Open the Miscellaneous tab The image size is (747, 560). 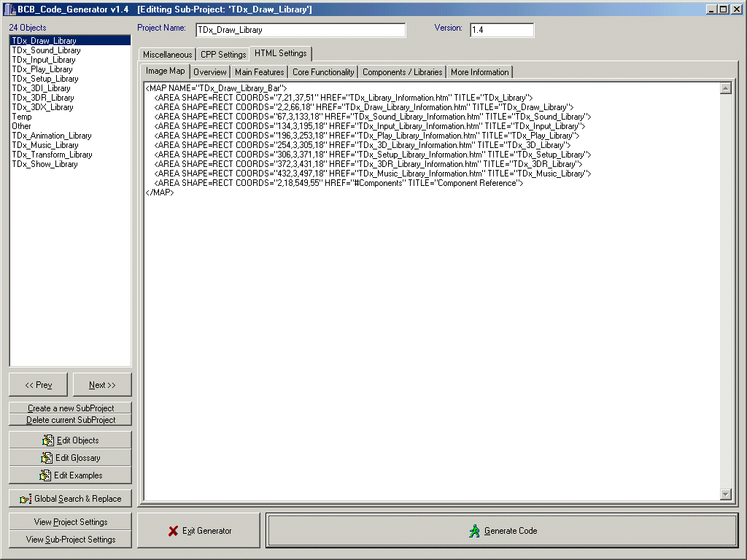(x=167, y=55)
